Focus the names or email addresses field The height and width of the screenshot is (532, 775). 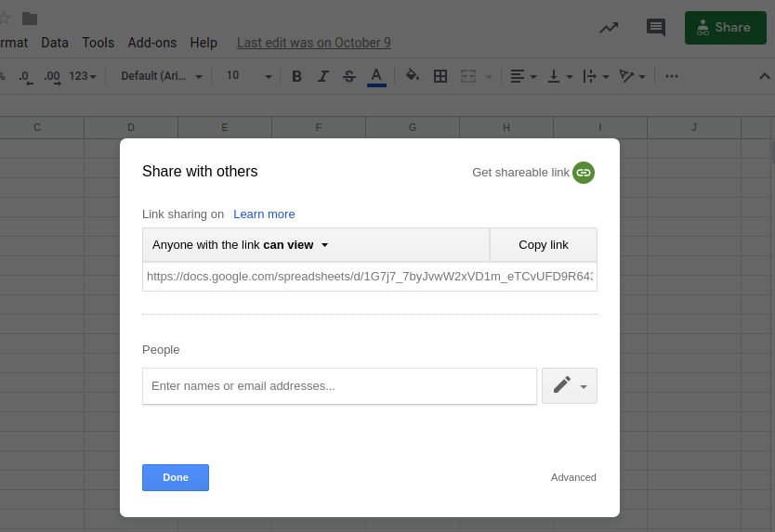(x=339, y=386)
